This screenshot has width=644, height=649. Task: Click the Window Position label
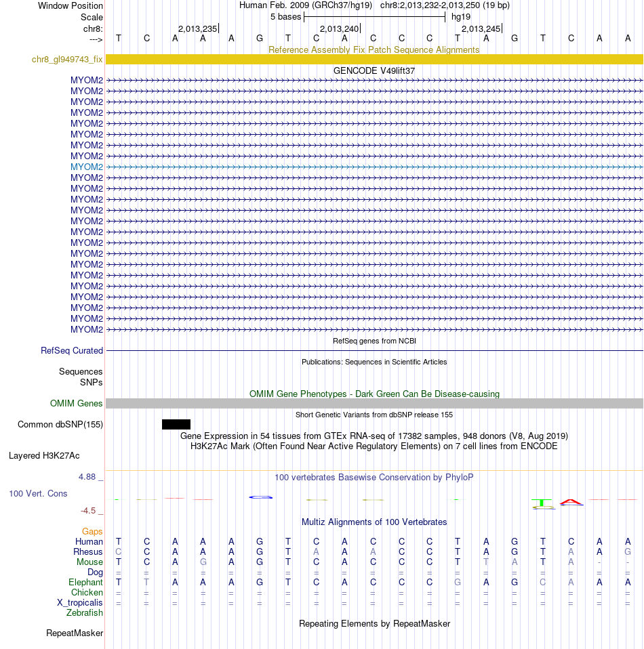[x=71, y=6]
